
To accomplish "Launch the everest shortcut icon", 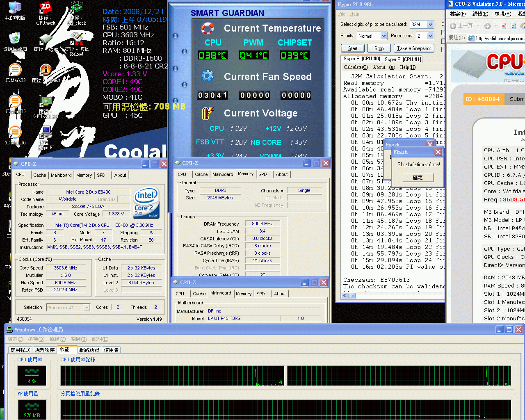I will [x=46, y=70].
